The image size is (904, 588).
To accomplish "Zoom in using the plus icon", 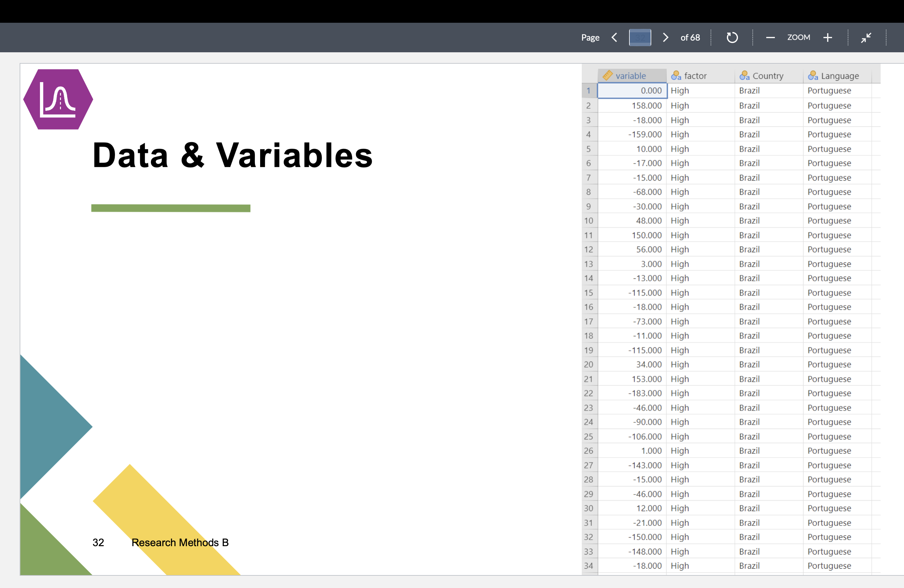I will [828, 37].
